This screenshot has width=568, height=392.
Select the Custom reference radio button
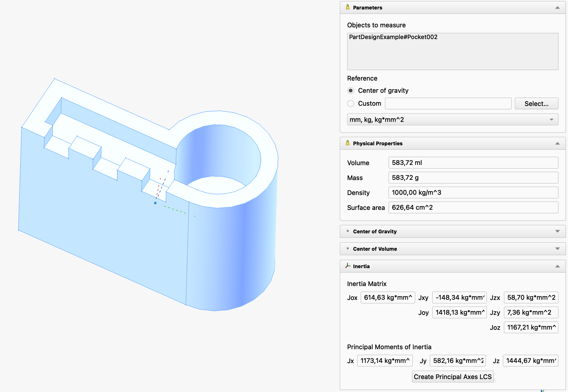pos(351,103)
